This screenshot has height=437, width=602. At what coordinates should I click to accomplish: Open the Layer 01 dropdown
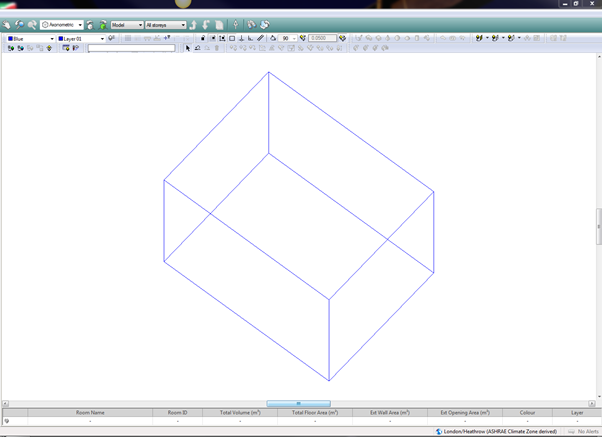[81, 38]
